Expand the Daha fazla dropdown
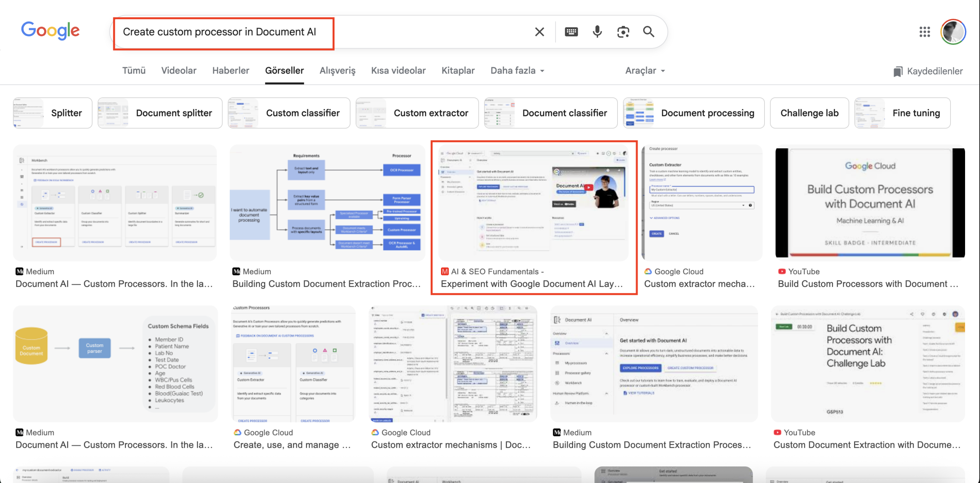 517,71
